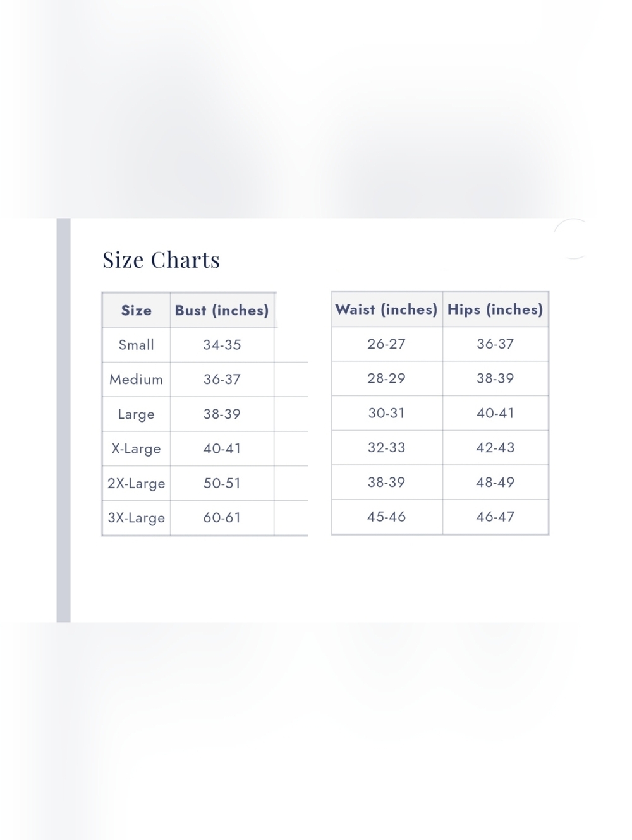632x840 pixels.
Task: Select the Large size row label
Action: (x=137, y=414)
